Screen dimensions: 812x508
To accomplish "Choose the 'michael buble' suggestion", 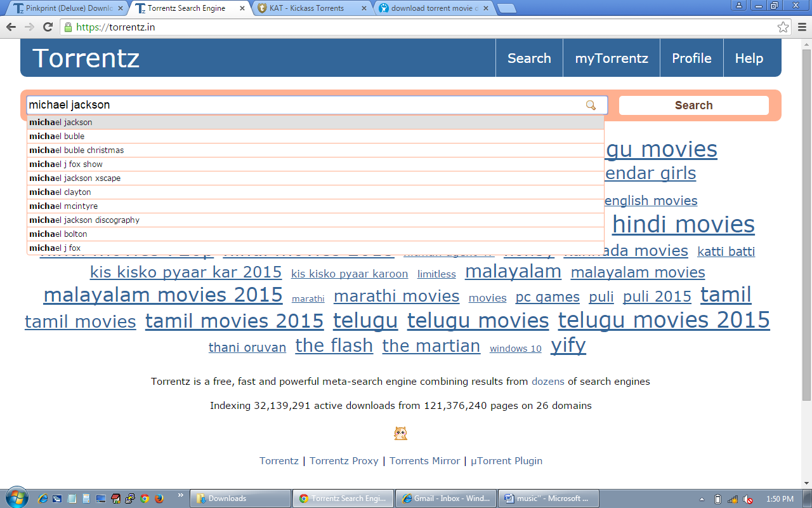I will [x=315, y=136].
